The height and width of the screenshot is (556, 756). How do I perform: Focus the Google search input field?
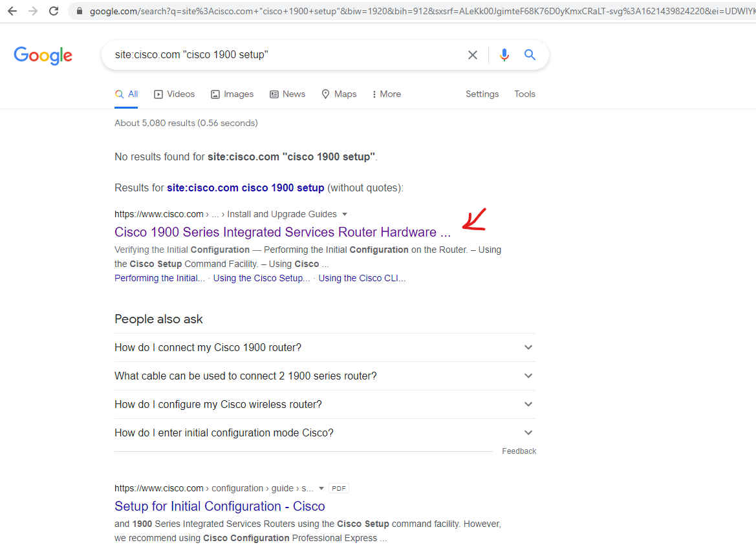[287, 55]
